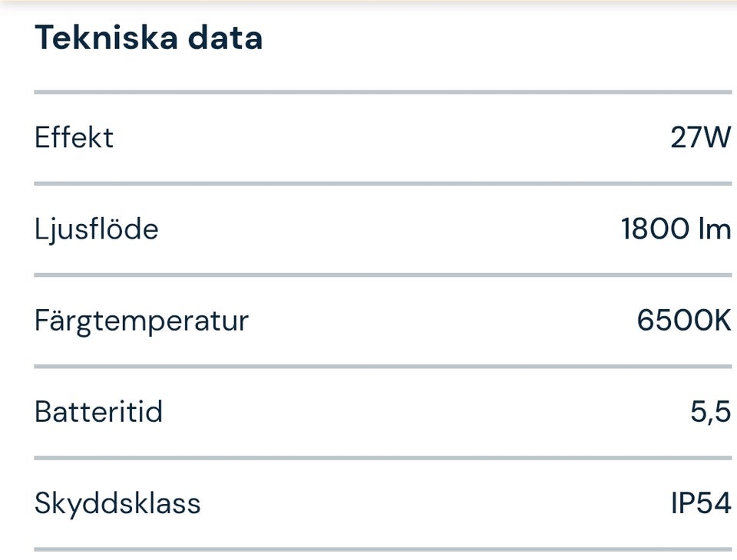
Task: Click the Tekniska data heading
Action: (x=148, y=38)
